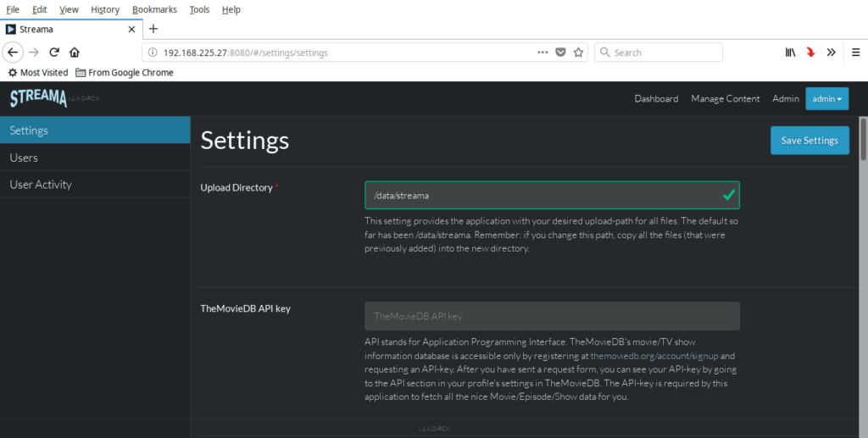Click the browser Search box
The image size is (868, 438).
tap(658, 52)
